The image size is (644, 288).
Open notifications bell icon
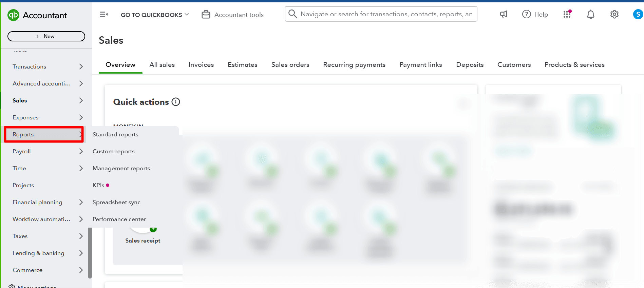pos(591,14)
